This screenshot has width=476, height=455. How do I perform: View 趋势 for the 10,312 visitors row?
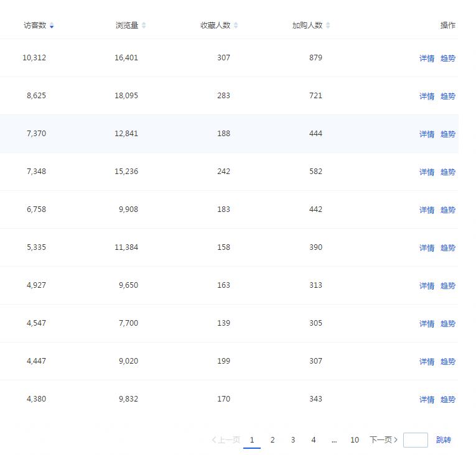click(x=448, y=58)
